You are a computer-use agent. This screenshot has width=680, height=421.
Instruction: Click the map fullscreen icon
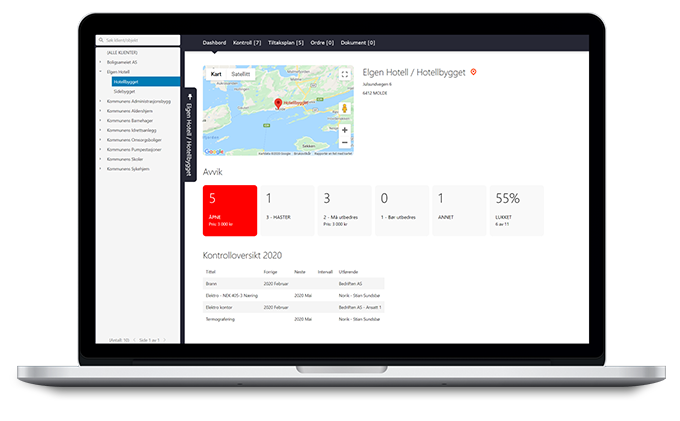click(345, 74)
